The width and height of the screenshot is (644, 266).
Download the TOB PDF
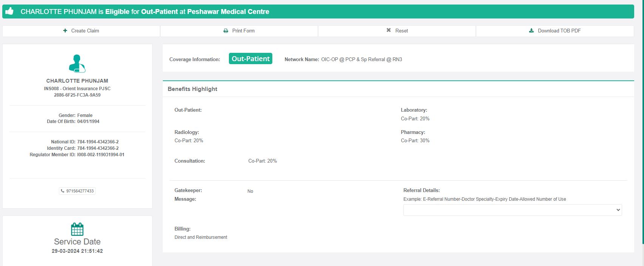[x=555, y=31]
